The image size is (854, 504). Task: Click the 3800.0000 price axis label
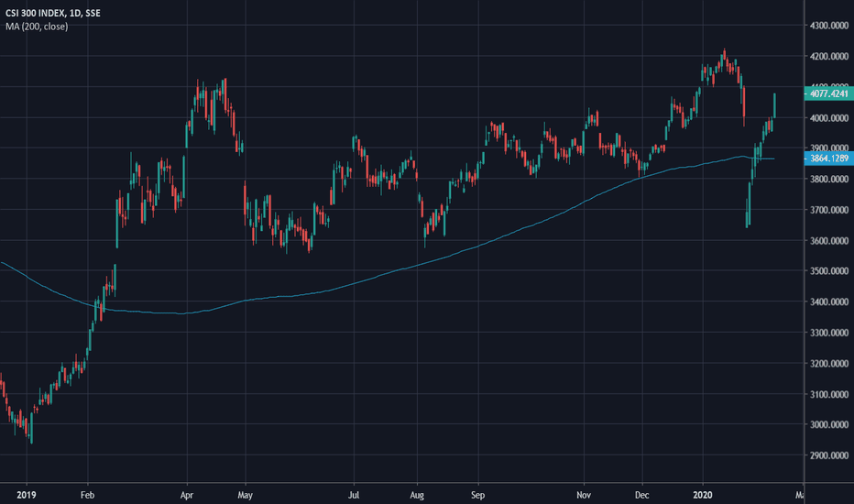(829, 180)
